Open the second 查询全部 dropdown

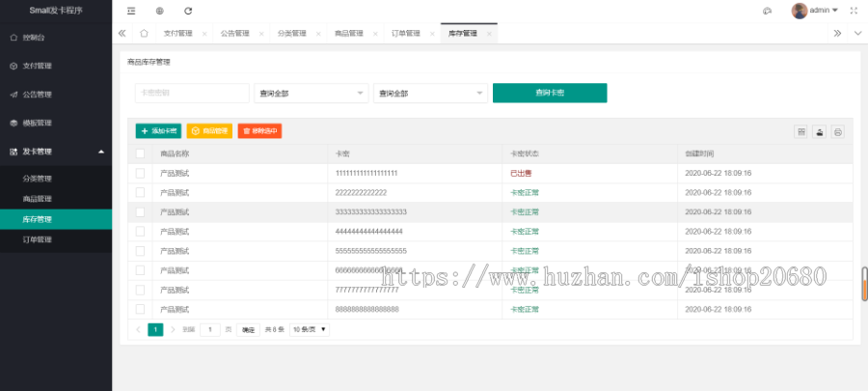431,93
